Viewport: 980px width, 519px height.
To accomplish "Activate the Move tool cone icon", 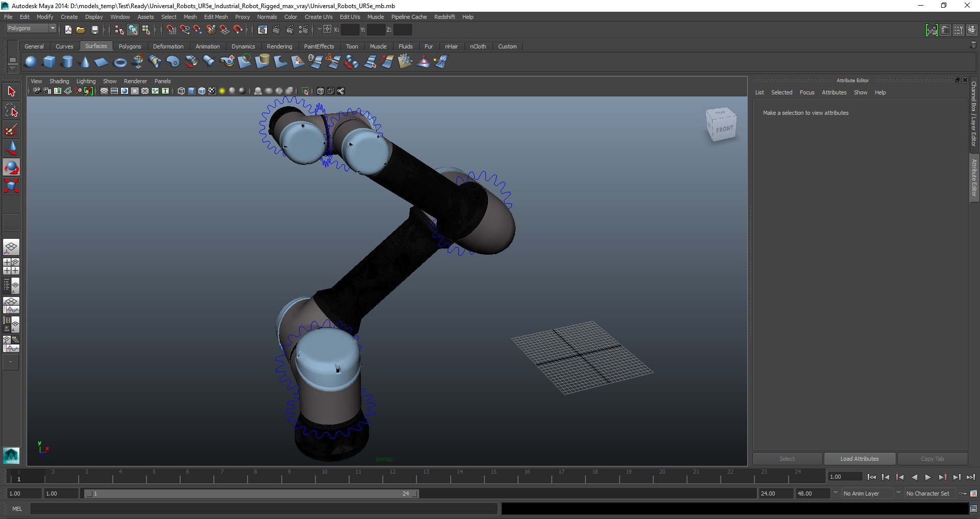I will point(11,149).
